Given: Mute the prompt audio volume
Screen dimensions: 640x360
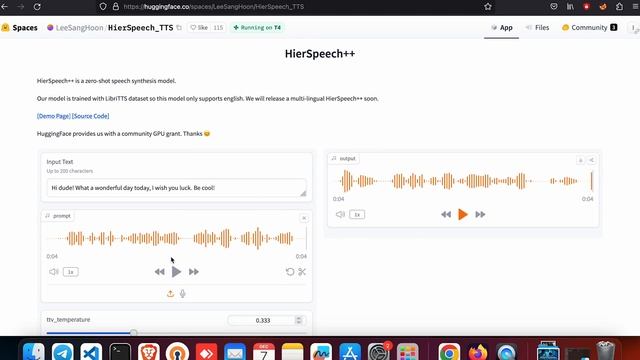Looking at the screenshot, I should tap(54, 272).
